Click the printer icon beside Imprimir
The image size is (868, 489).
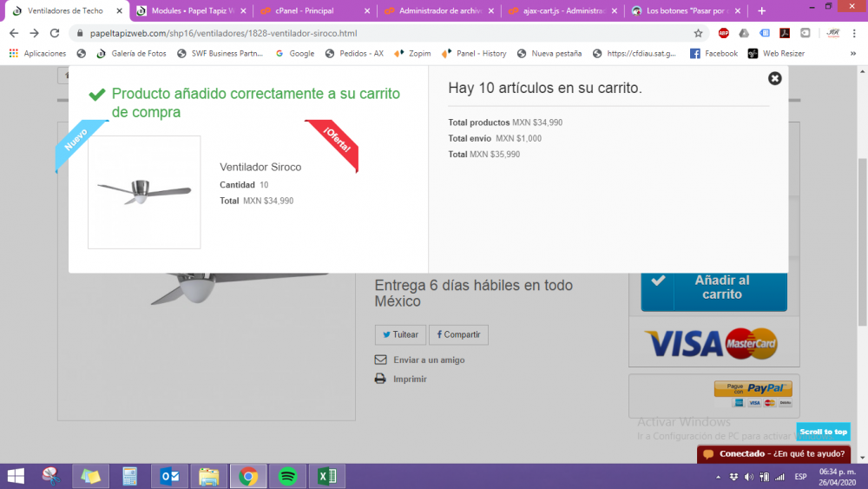380,379
